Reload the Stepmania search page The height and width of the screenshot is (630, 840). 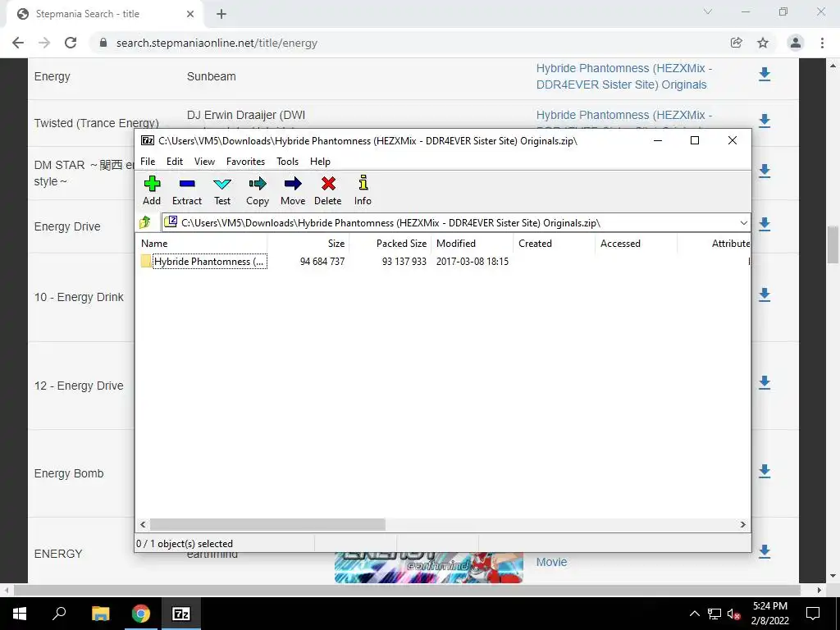point(71,43)
